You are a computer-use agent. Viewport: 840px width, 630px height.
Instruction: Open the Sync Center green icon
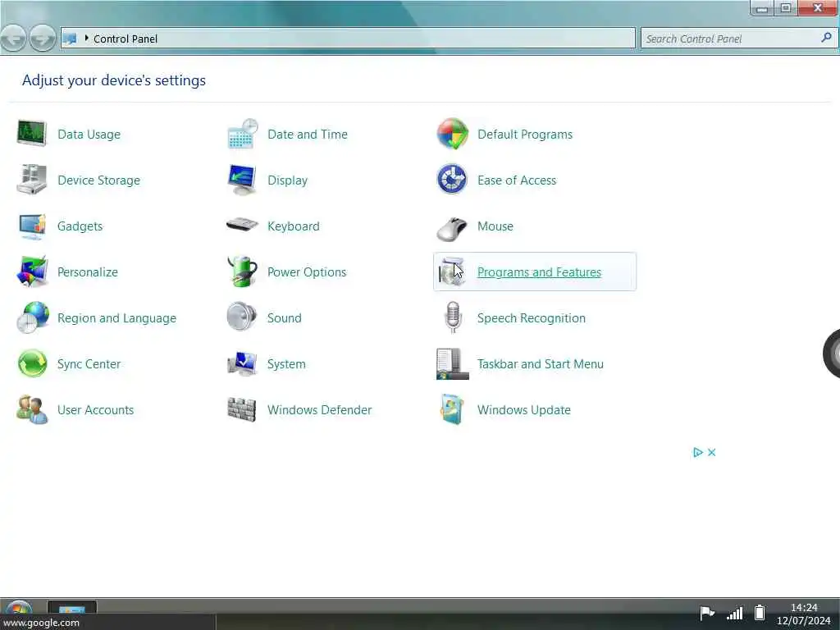[32, 363]
